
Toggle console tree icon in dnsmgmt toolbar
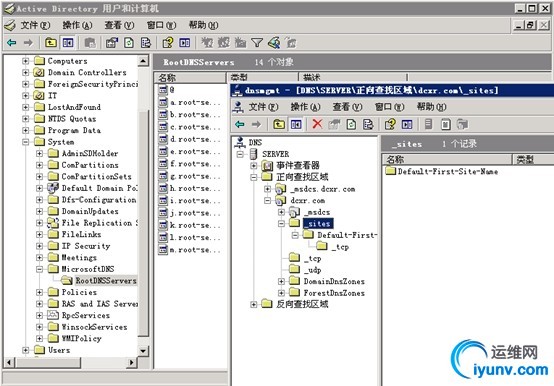coord(296,124)
